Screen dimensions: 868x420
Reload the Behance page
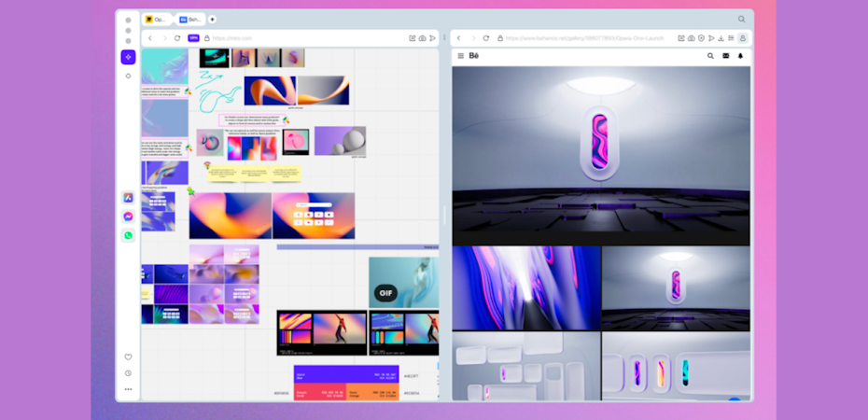[x=486, y=38]
